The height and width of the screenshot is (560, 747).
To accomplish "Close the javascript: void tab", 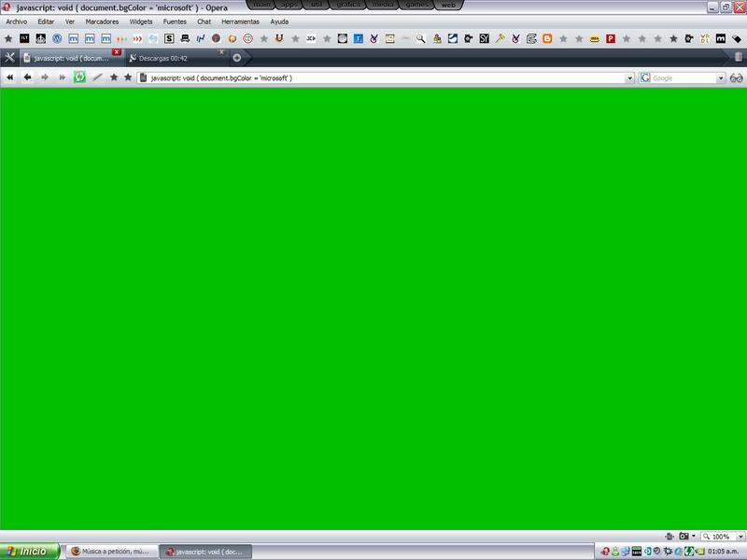I will point(117,51).
